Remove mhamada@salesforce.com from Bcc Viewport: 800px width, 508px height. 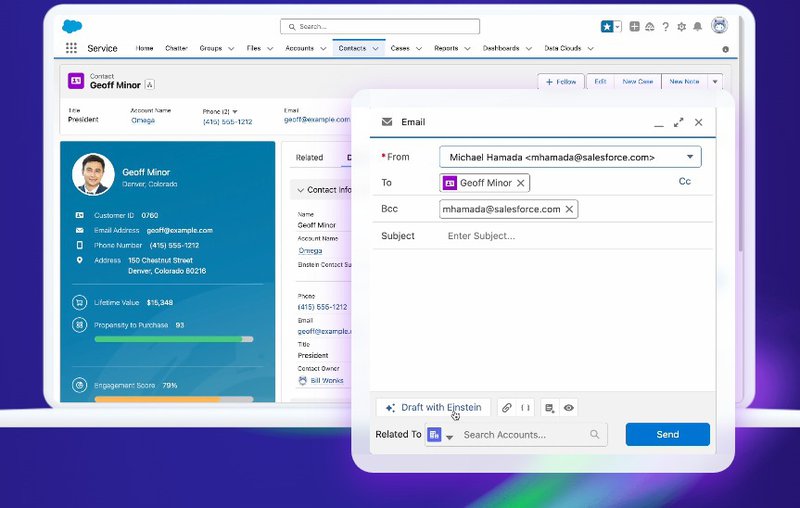(x=569, y=209)
